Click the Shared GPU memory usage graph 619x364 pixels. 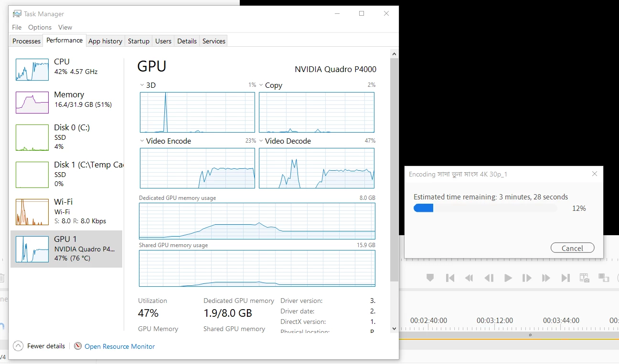tap(257, 269)
